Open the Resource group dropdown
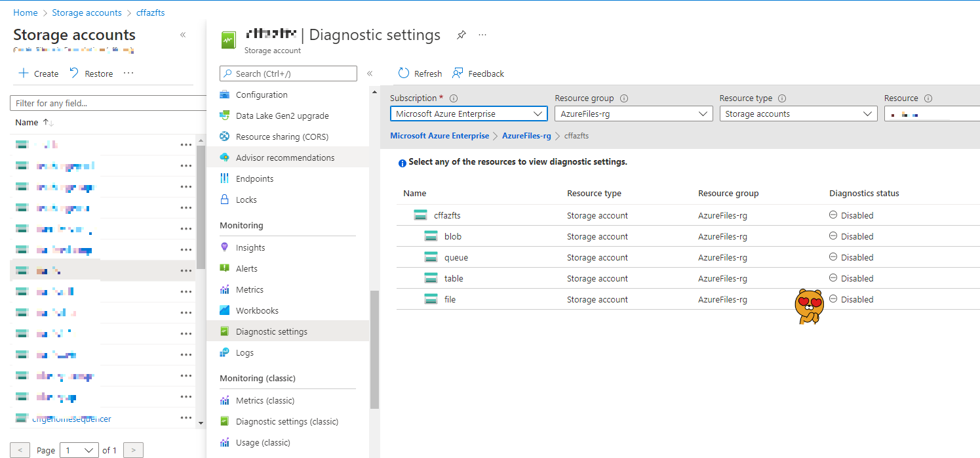980x458 pixels. 634,114
